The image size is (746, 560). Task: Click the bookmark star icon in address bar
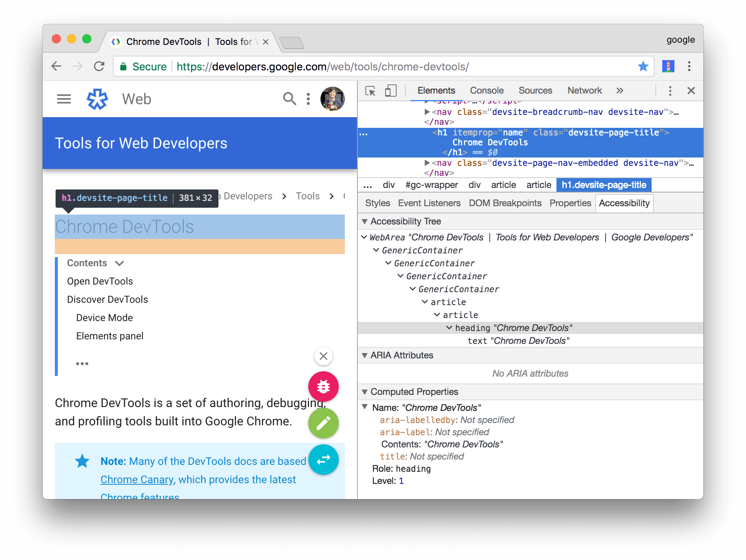pyautogui.click(x=642, y=67)
